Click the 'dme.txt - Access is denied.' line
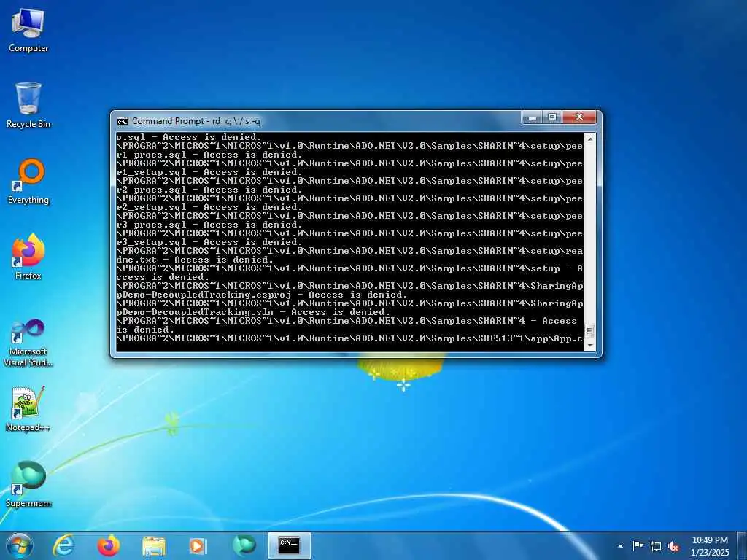Screen dimensions: 747x560 pyautogui.click(x=195, y=260)
